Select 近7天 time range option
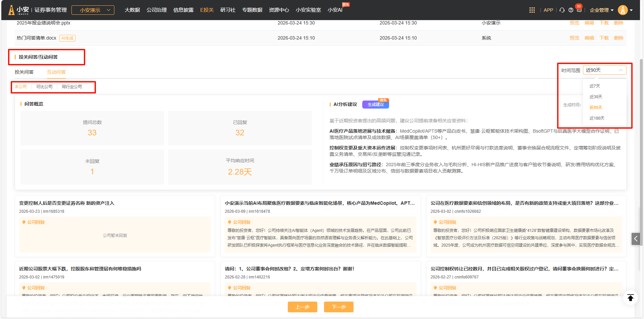 point(595,86)
